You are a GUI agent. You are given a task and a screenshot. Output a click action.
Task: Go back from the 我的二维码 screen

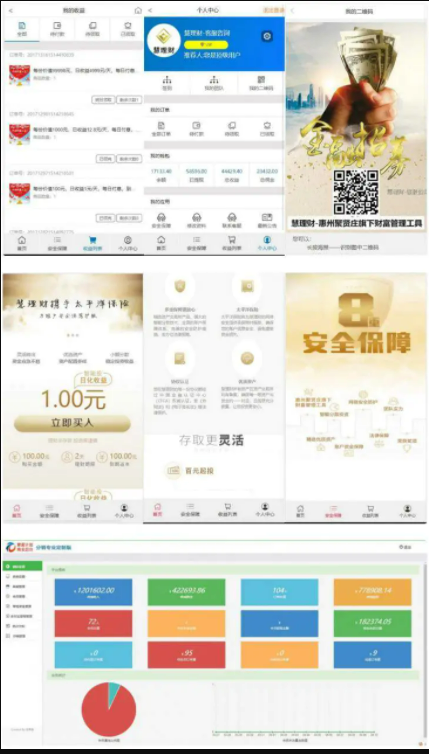pos(291,11)
